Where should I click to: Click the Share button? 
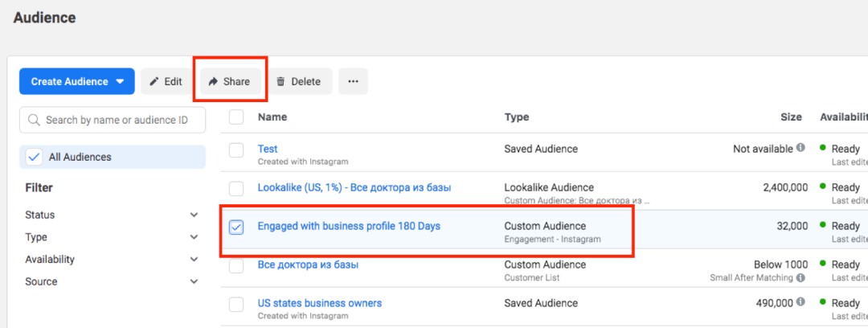tap(229, 81)
